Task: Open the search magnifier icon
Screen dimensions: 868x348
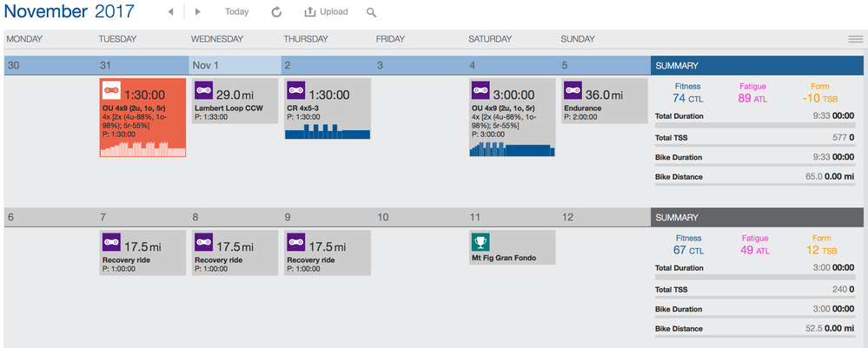Action: (x=372, y=12)
